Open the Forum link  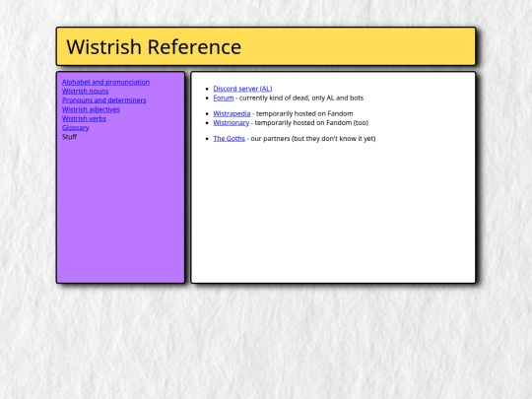[224, 99]
